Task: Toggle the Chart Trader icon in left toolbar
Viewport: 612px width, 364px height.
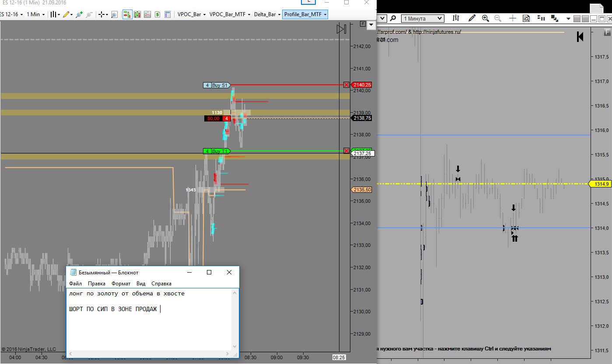Action: click(x=127, y=14)
